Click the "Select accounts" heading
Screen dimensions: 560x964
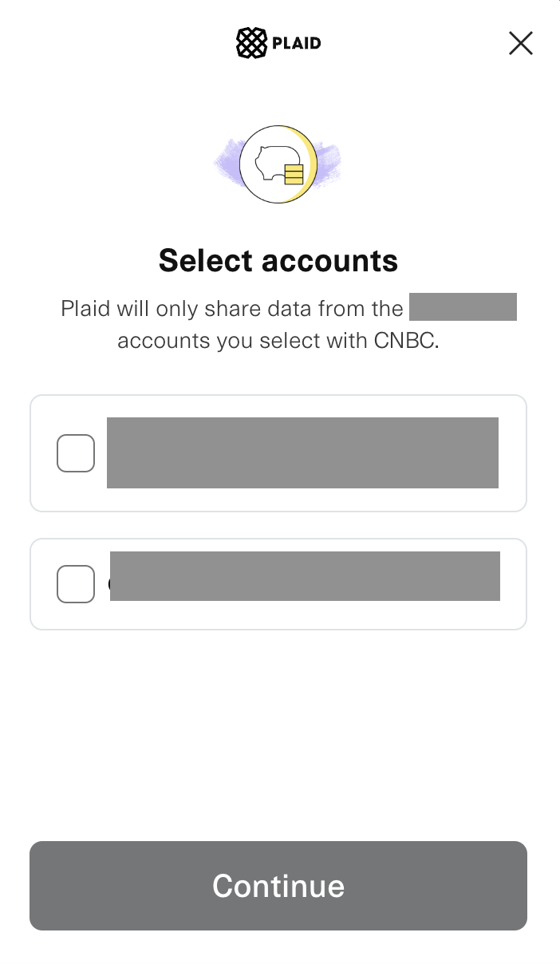point(278,261)
